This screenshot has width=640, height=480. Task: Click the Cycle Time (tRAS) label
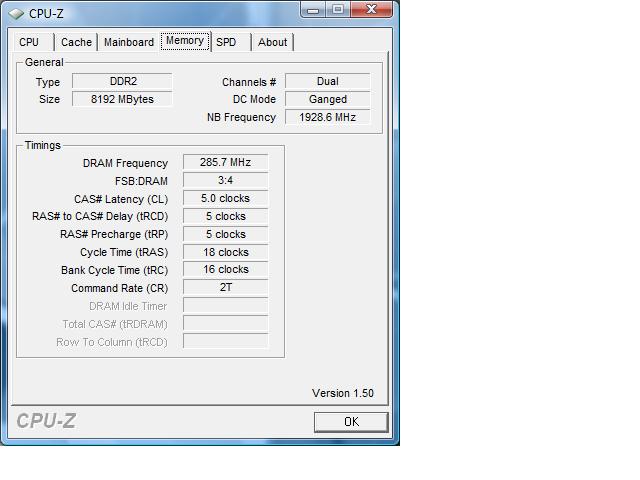pos(124,252)
